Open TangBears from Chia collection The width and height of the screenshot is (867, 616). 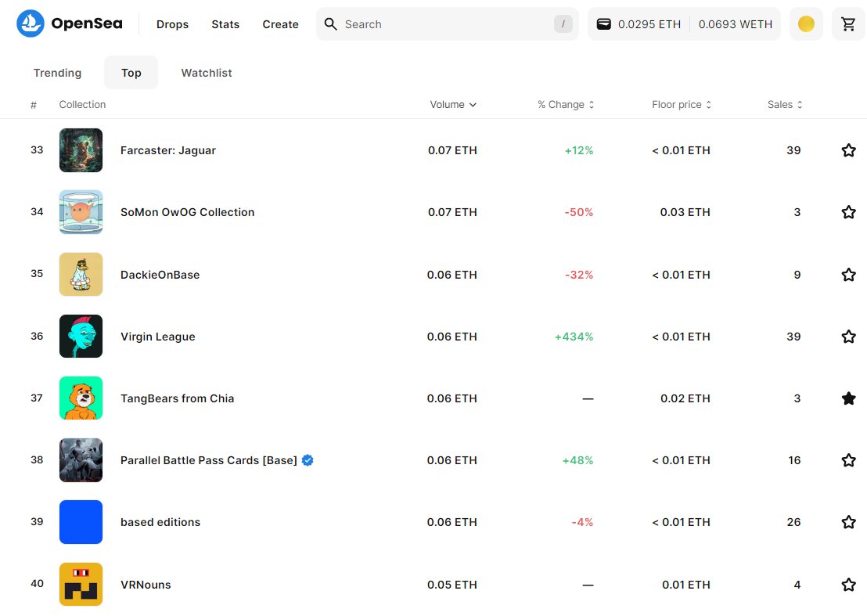tap(177, 398)
